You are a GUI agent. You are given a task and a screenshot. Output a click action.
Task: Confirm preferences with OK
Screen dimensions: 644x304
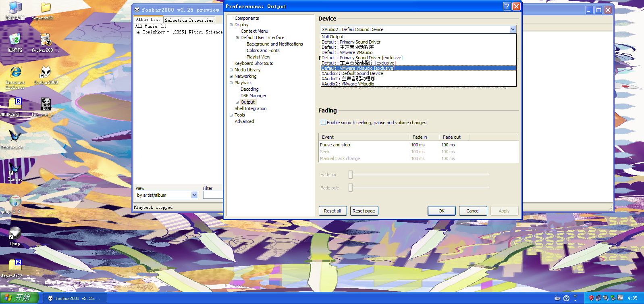442,211
